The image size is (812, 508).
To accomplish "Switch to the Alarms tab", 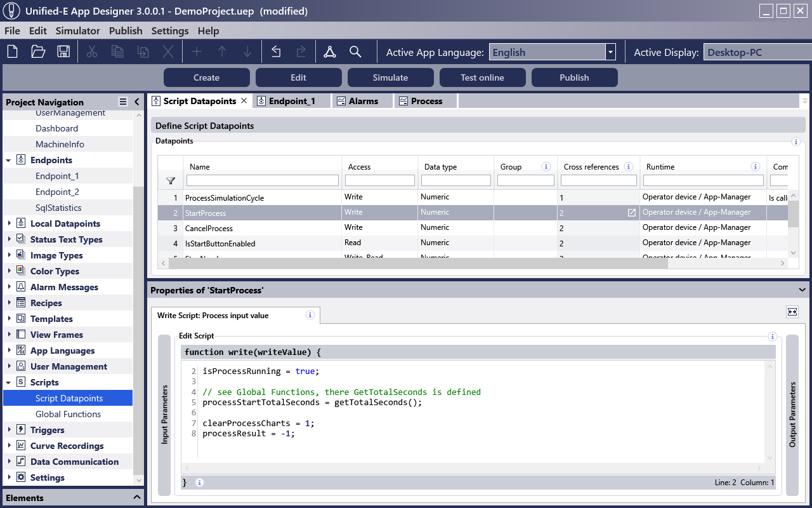I will click(363, 101).
